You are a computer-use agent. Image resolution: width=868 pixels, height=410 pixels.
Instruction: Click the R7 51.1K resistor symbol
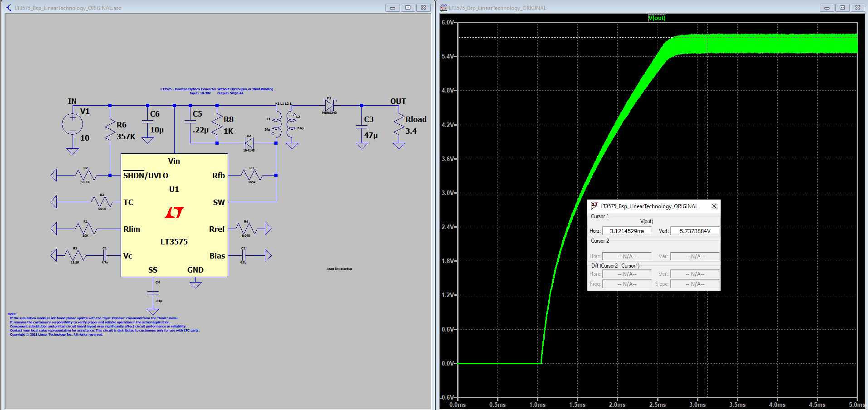tap(85, 175)
